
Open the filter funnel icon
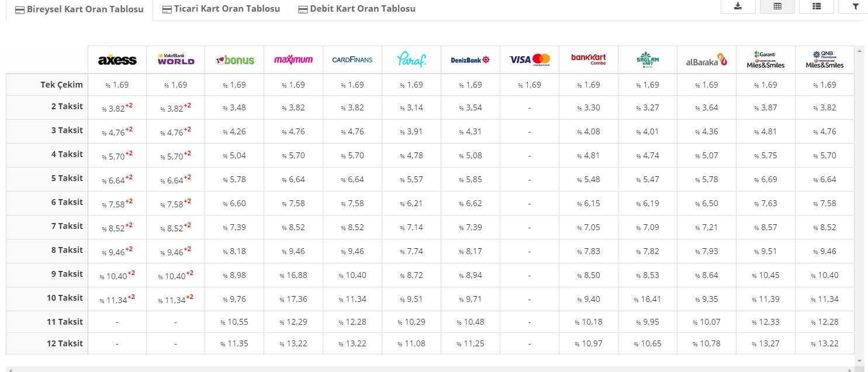856,6
